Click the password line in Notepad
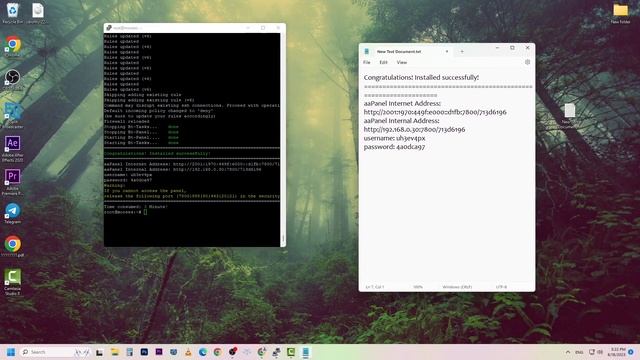The height and width of the screenshot is (360, 640). (x=394, y=147)
